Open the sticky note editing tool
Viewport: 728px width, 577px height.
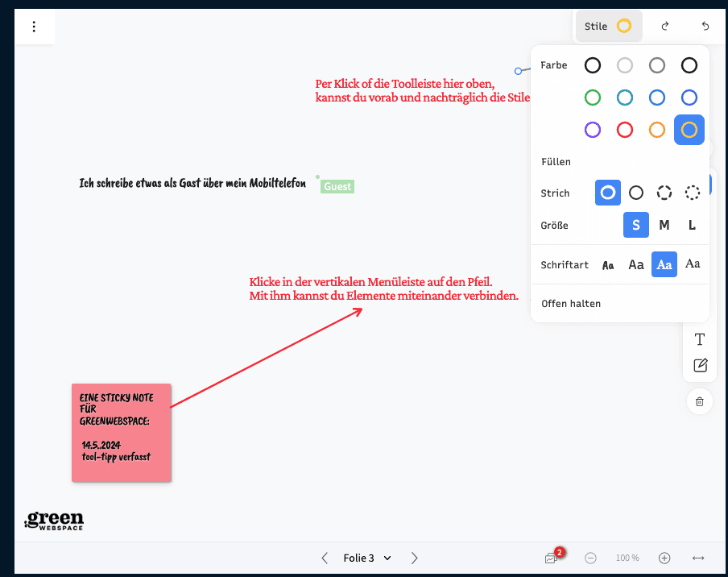[699, 365]
